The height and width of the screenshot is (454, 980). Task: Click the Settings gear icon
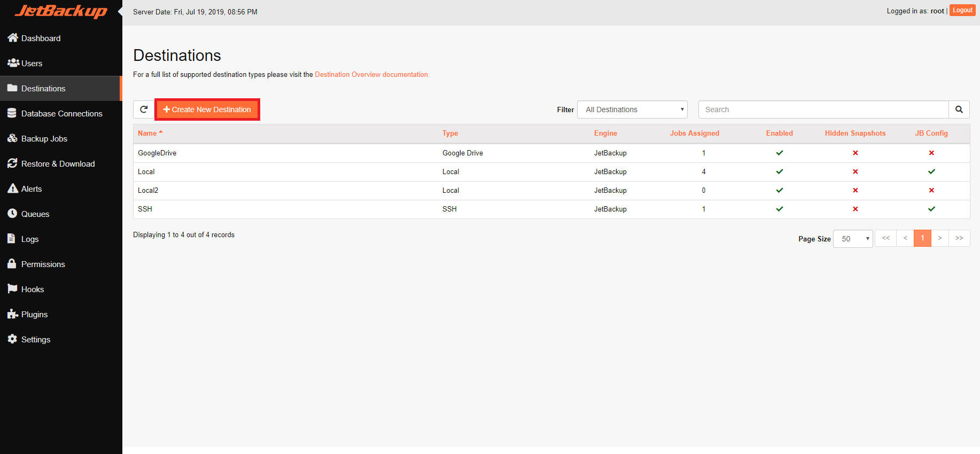tap(12, 339)
